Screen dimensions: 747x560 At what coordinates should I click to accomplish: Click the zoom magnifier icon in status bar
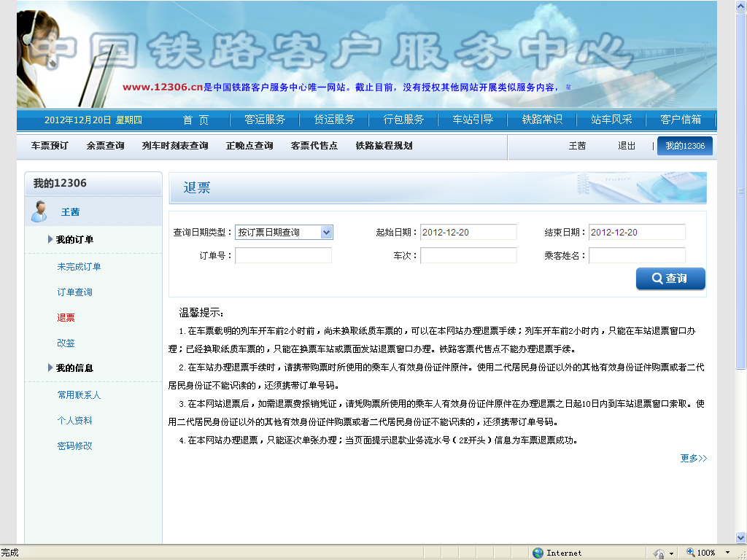690,553
